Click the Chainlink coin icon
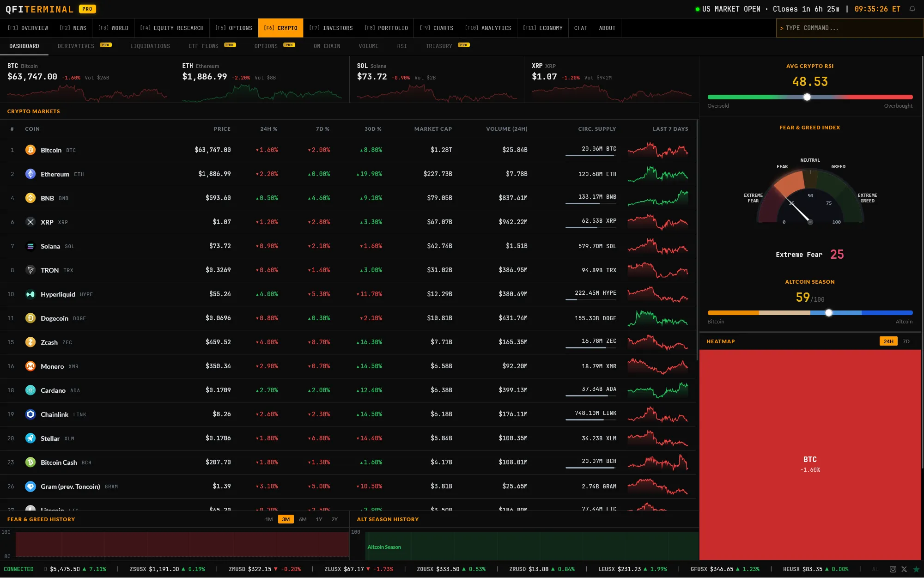 (x=30, y=414)
